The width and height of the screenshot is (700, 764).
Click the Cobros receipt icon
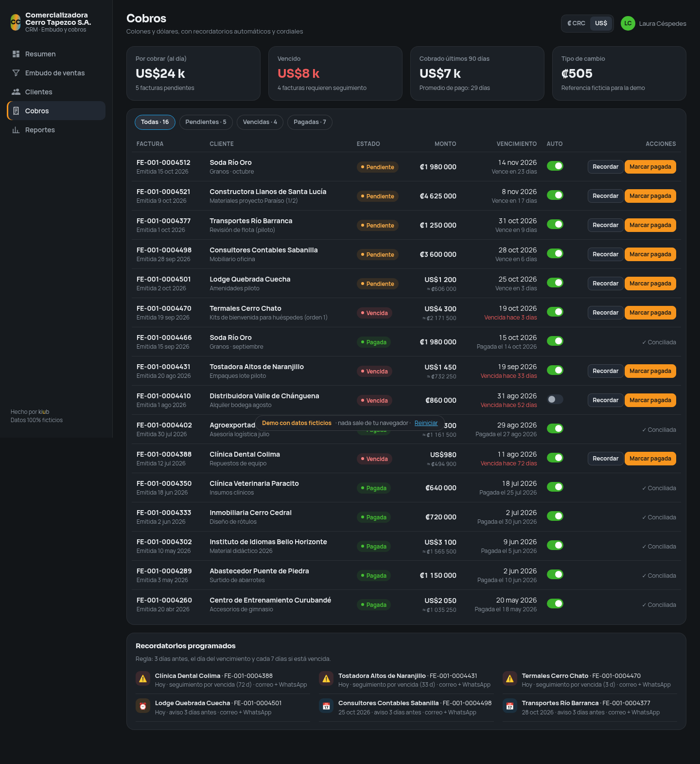point(16,111)
